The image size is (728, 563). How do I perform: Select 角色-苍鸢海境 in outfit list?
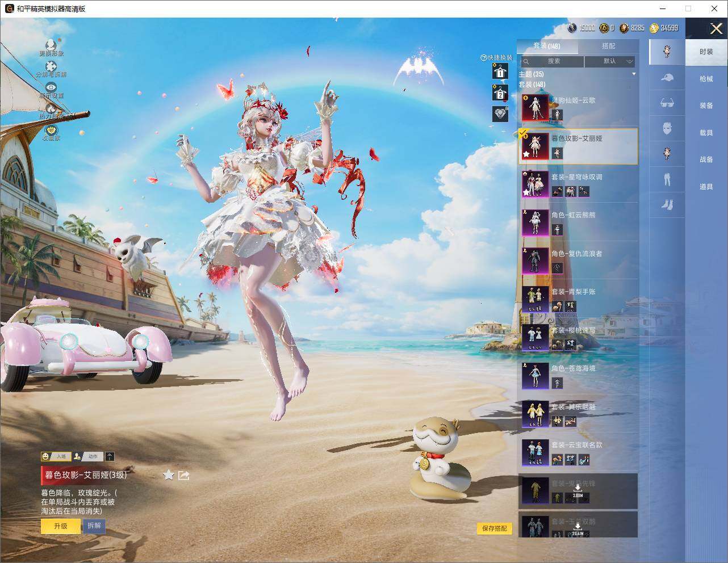579,376
